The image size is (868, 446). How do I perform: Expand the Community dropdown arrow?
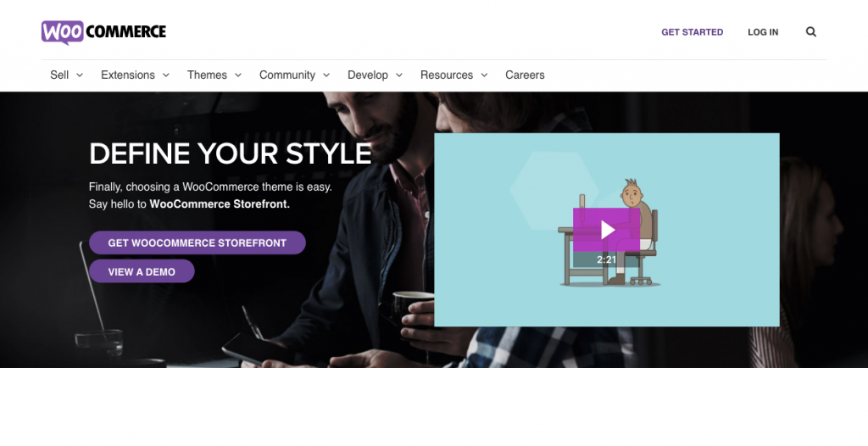tap(326, 75)
